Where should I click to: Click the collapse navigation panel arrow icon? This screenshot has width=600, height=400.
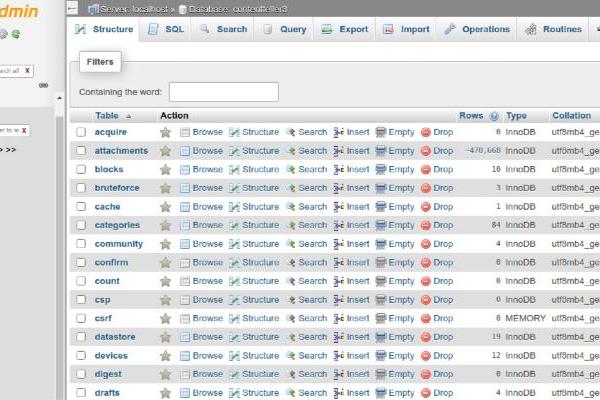(72, 8)
